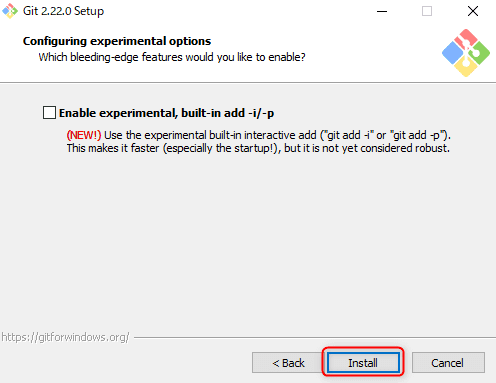Screen dimensions: 496x383
Task: Click the 'Use the experimental built-in interactive add' line
Action: tap(259, 135)
